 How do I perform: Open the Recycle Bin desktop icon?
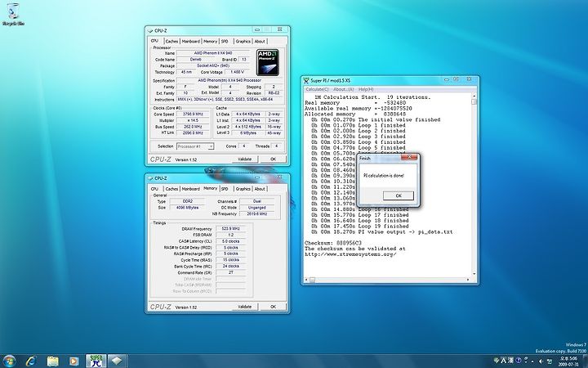pyautogui.click(x=13, y=14)
